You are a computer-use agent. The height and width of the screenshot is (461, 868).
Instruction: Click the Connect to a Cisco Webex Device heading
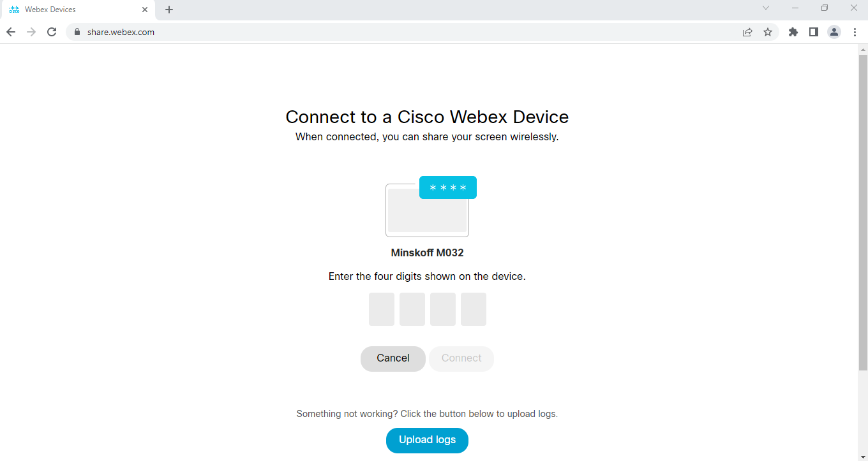point(427,117)
